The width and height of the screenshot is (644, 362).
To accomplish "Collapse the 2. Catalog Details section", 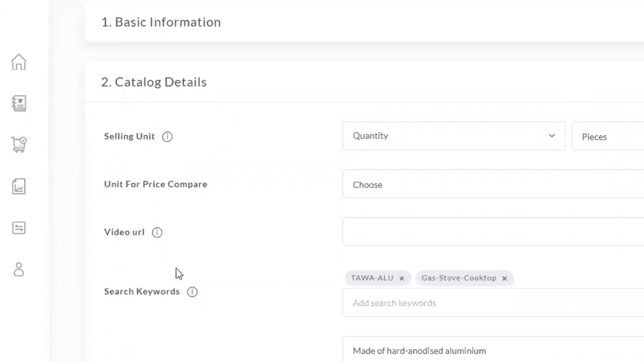I will click(x=154, y=82).
